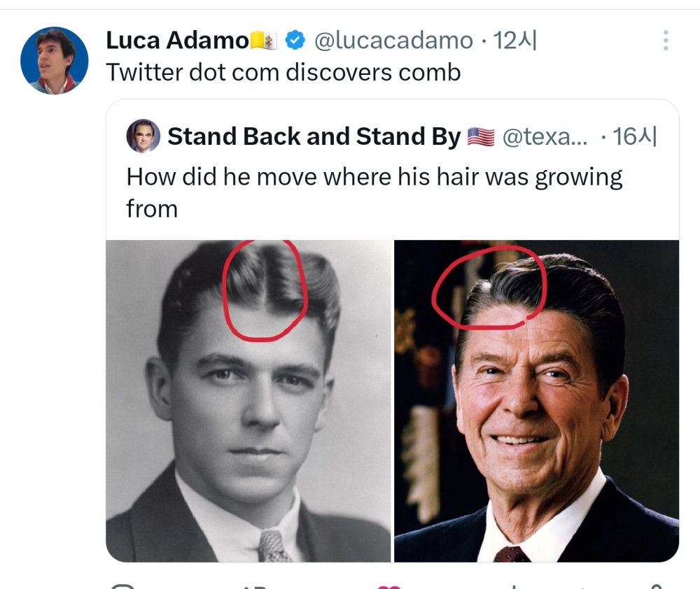Click the Vatican flag emoji beside Luca Adamo
The width and height of the screenshot is (700, 589).
264,41
